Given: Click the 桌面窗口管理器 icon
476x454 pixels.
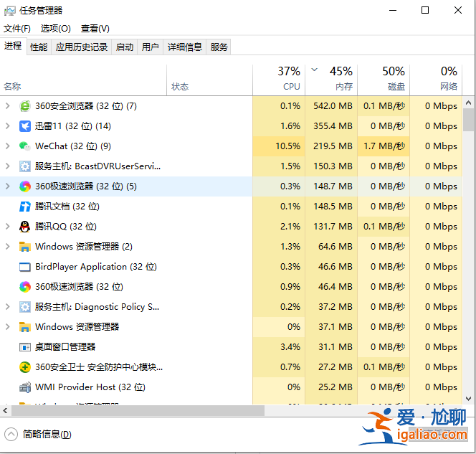Looking at the screenshot, I should [x=25, y=347].
